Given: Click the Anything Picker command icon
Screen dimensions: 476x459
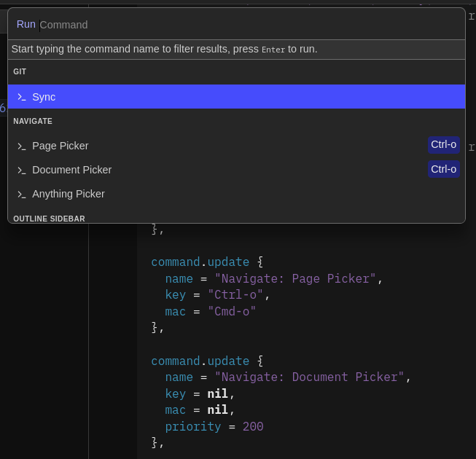Looking at the screenshot, I should (22, 194).
